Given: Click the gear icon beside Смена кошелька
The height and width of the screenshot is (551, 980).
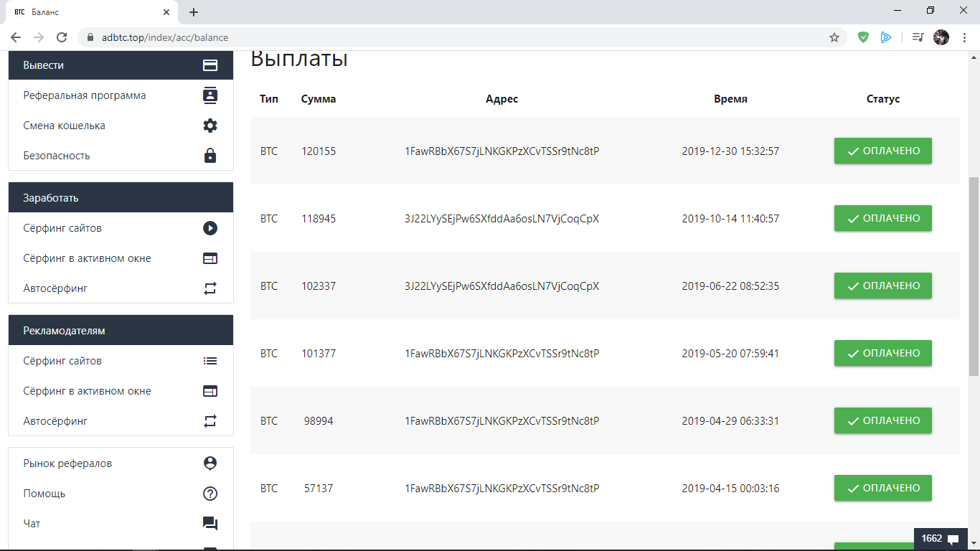Looking at the screenshot, I should (x=210, y=126).
